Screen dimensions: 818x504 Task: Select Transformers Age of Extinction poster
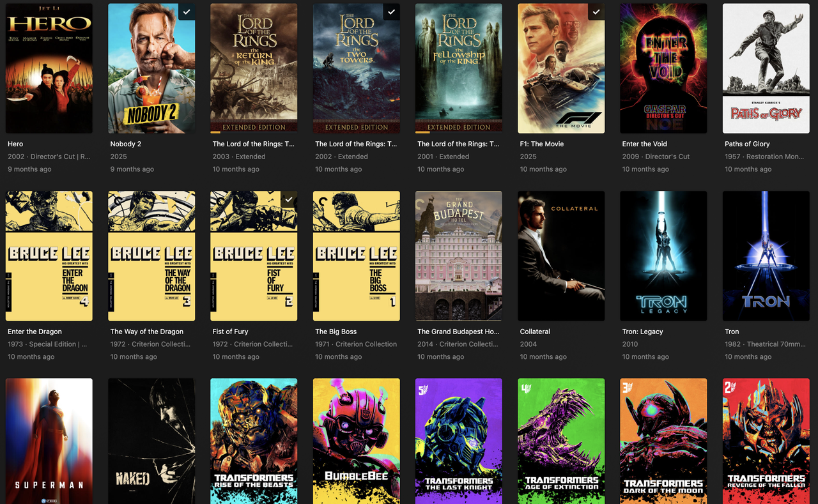(561, 441)
